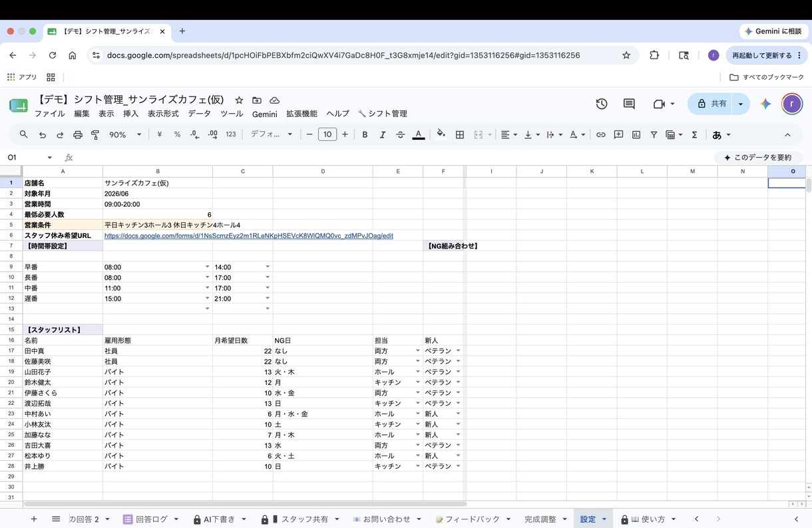Switch to 回答ログ sheet tab
The height and width of the screenshot is (528, 812).
(151, 519)
